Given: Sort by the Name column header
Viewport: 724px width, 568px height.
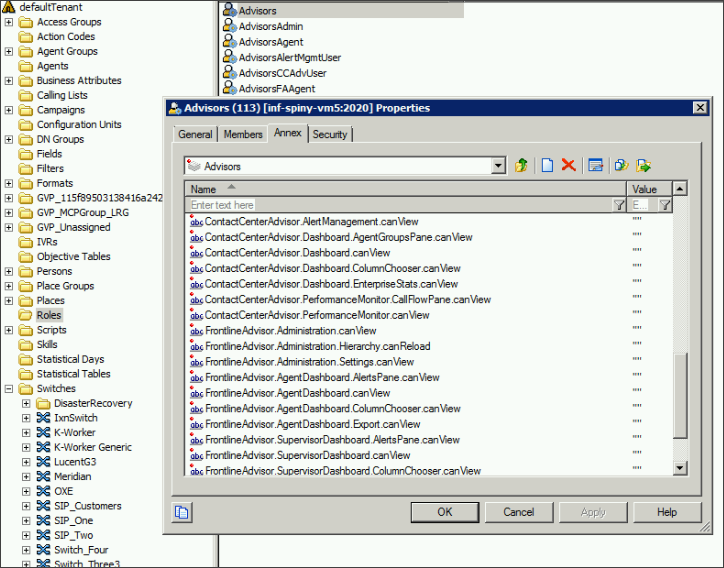Looking at the screenshot, I should [x=405, y=189].
